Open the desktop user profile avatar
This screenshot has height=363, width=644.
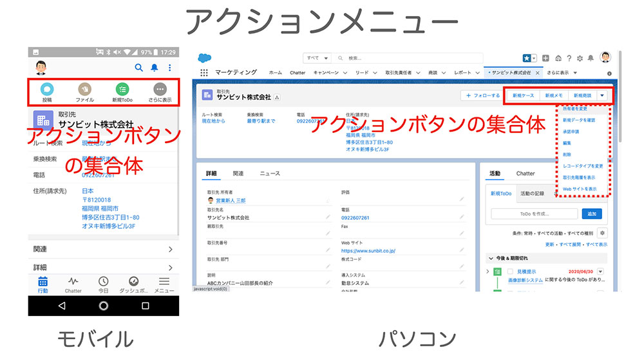(x=605, y=57)
